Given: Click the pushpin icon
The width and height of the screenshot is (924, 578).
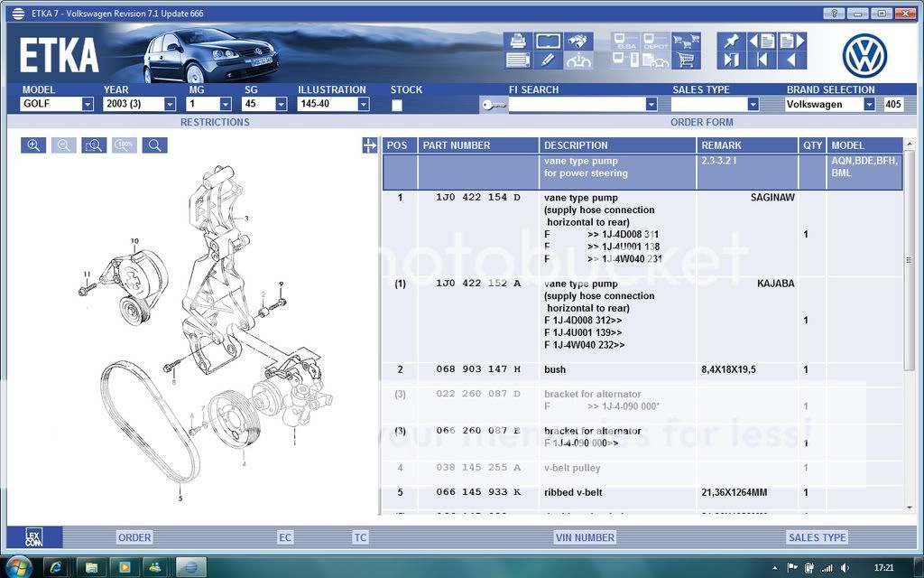Looking at the screenshot, I should 731,40.
